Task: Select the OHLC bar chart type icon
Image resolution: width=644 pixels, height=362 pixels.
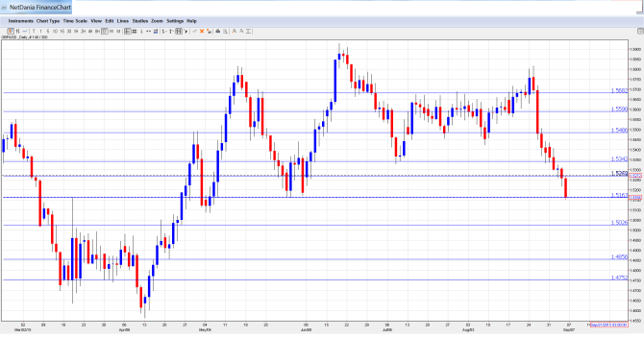Action: point(17,31)
